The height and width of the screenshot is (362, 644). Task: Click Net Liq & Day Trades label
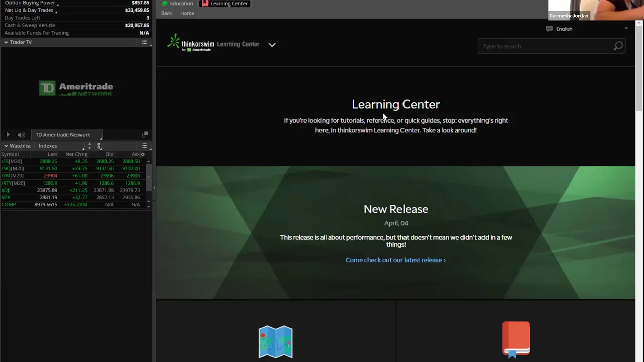[x=29, y=10]
